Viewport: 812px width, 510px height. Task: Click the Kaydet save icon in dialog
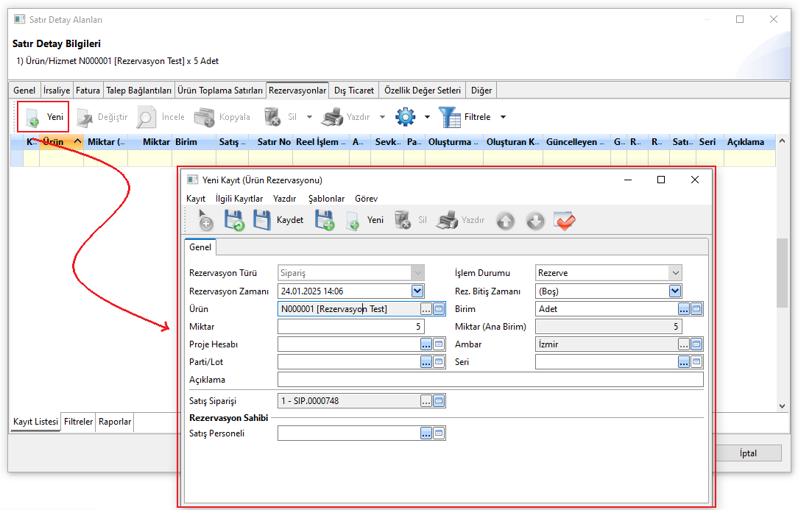pyautogui.click(x=262, y=220)
